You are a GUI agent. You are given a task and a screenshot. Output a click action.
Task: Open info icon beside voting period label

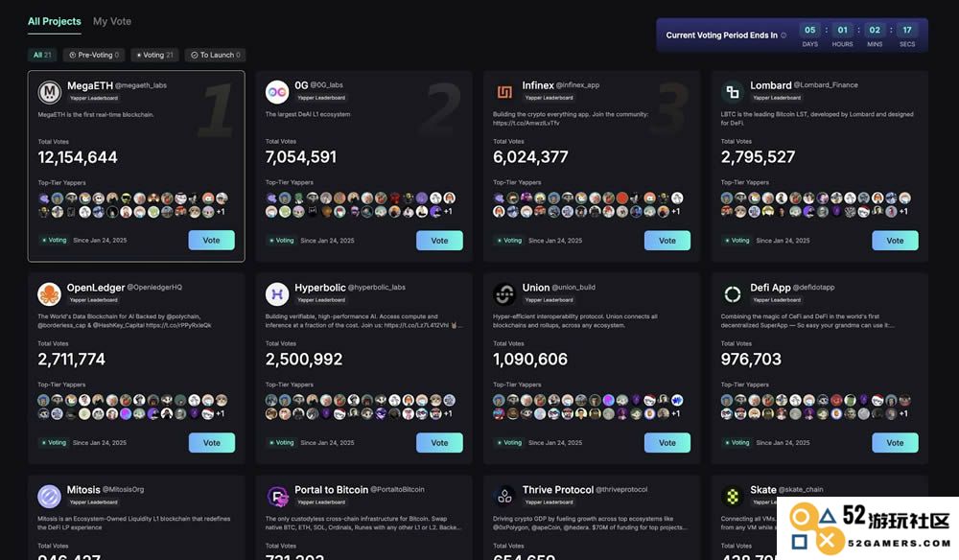(x=784, y=35)
